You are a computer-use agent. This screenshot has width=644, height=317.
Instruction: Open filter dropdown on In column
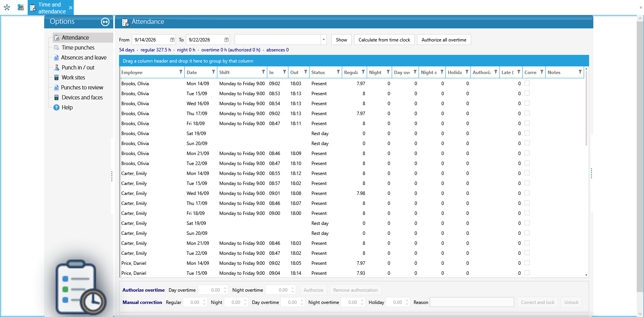[285, 72]
